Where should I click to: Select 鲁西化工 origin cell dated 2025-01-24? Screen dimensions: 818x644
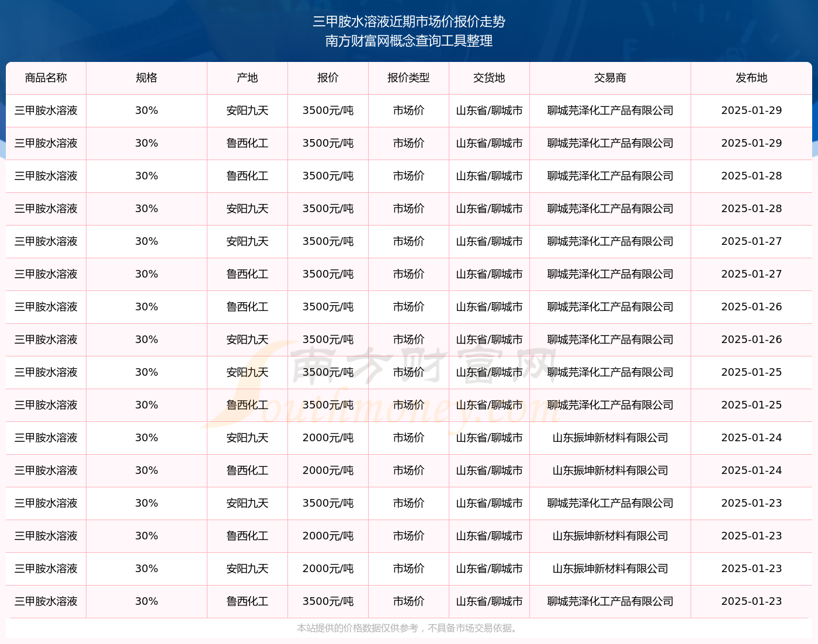pos(247,470)
